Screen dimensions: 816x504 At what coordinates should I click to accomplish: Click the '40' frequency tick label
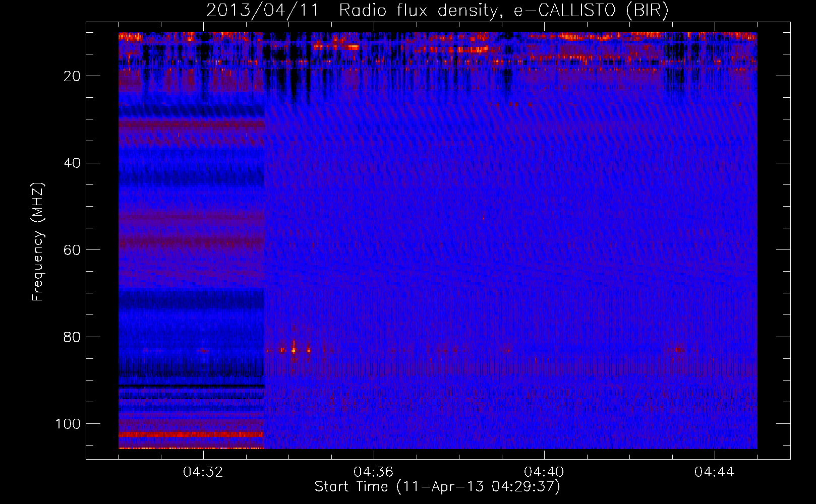(x=73, y=163)
